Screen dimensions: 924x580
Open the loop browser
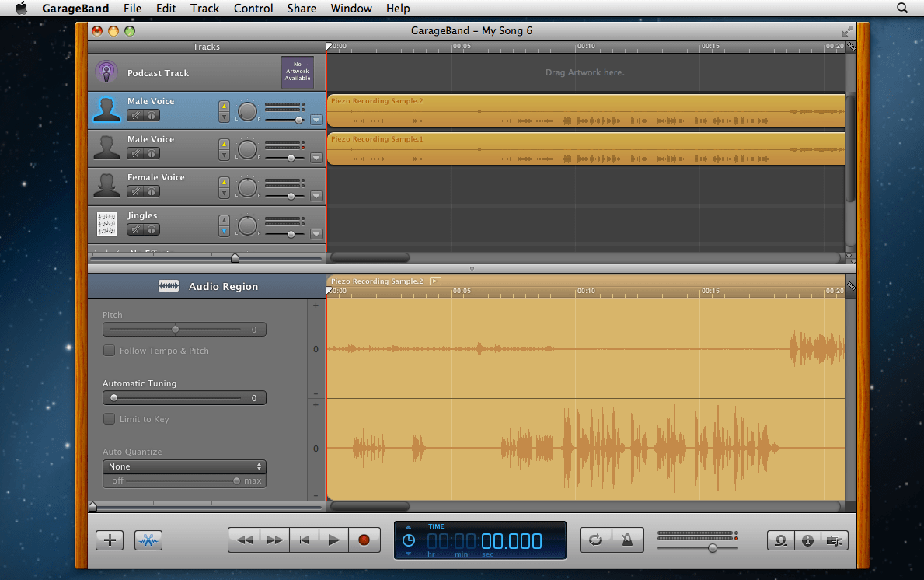click(781, 540)
